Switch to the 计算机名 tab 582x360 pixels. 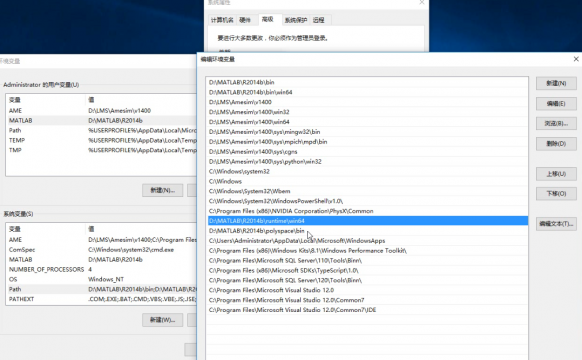pos(222,20)
